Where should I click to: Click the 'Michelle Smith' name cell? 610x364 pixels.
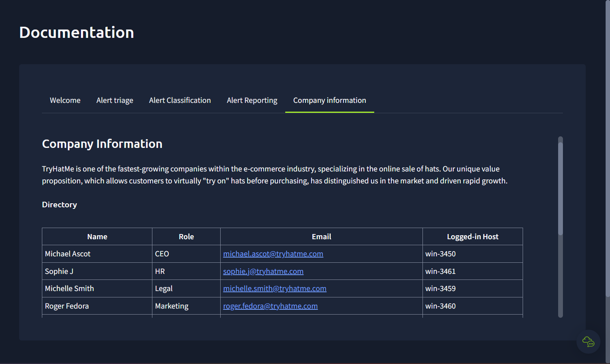click(97, 289)
